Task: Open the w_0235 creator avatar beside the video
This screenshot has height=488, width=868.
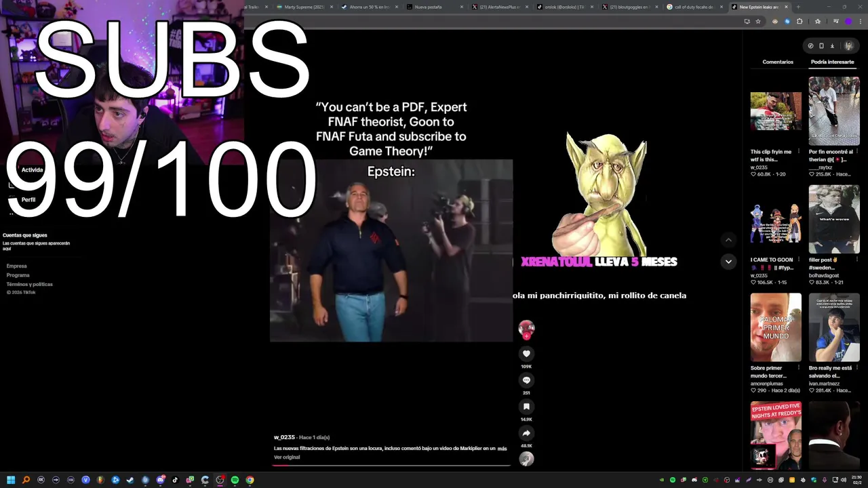Action: 526,329
